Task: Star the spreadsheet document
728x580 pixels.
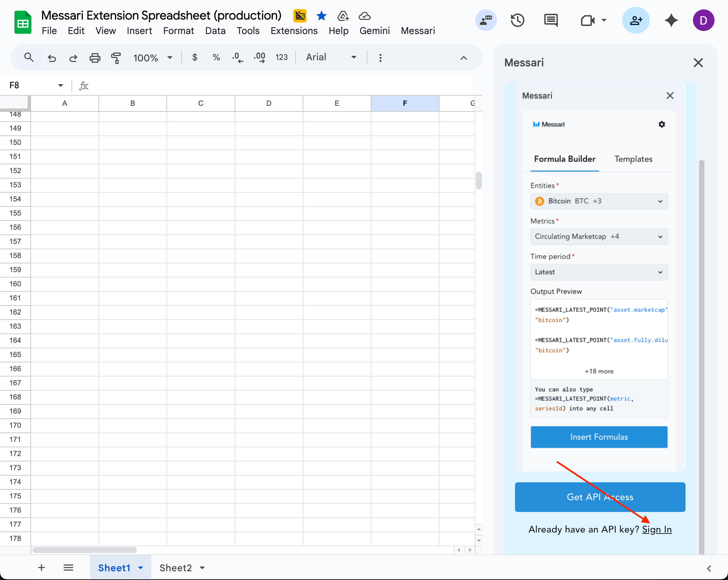Action: click(x=321, y=16)
